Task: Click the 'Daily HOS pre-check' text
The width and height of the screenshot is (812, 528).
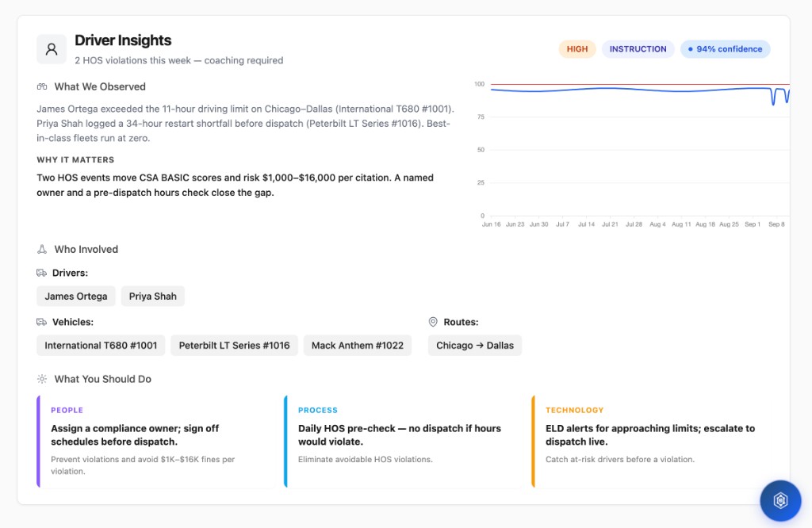Action: coord(400,434)
